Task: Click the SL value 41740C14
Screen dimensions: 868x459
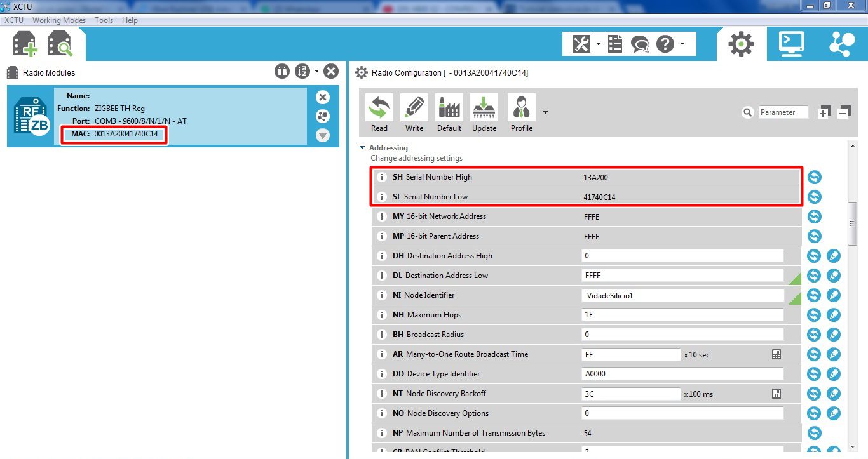Action: [599, 197]
